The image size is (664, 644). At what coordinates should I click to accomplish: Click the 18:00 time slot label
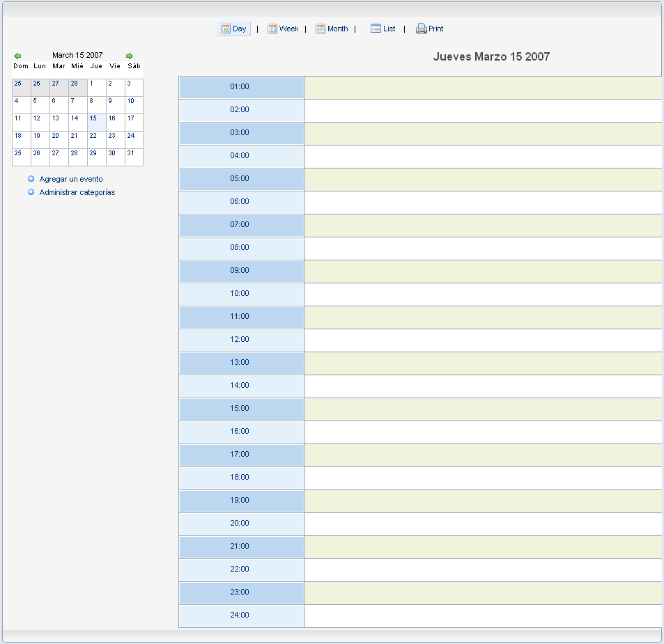pos(241,478)
